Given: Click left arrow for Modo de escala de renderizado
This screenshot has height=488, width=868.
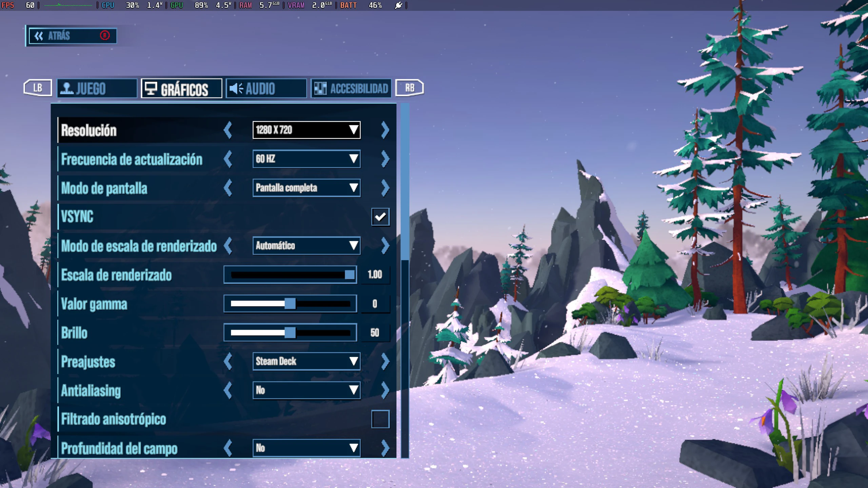Looking at the screenshot, I should [x=228, y=246].
